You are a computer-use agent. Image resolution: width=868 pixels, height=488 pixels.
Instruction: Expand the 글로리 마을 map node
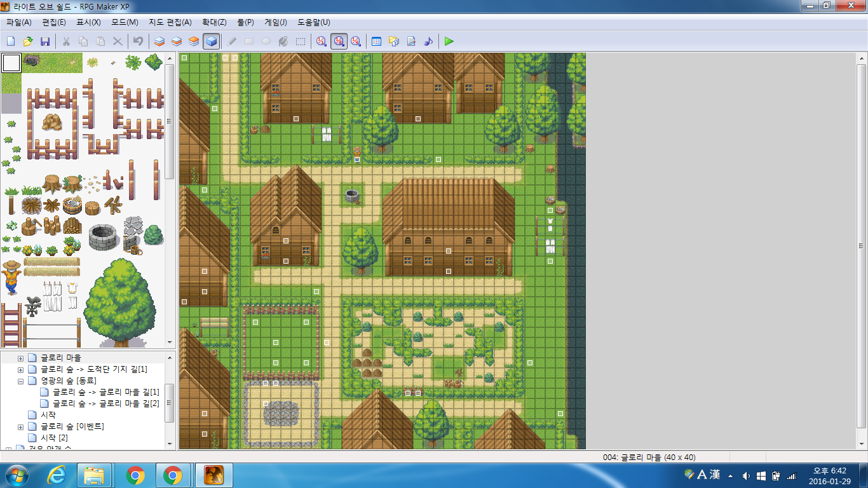pos(20,358)
